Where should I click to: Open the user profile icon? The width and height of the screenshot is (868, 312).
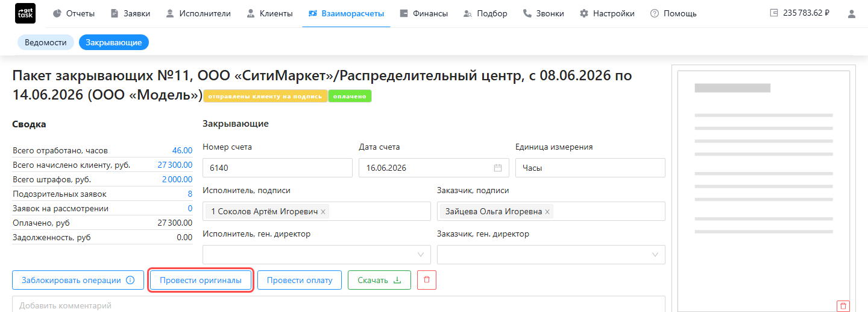852,13
